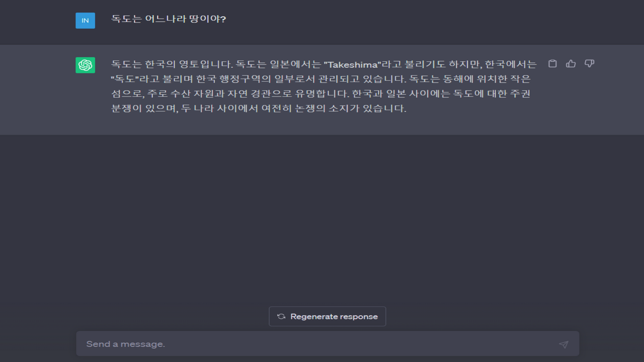The width and height of the screenshot is (644, 362).
Task: Click last response line starting 분쟁이 있으며
Action: 259,108
